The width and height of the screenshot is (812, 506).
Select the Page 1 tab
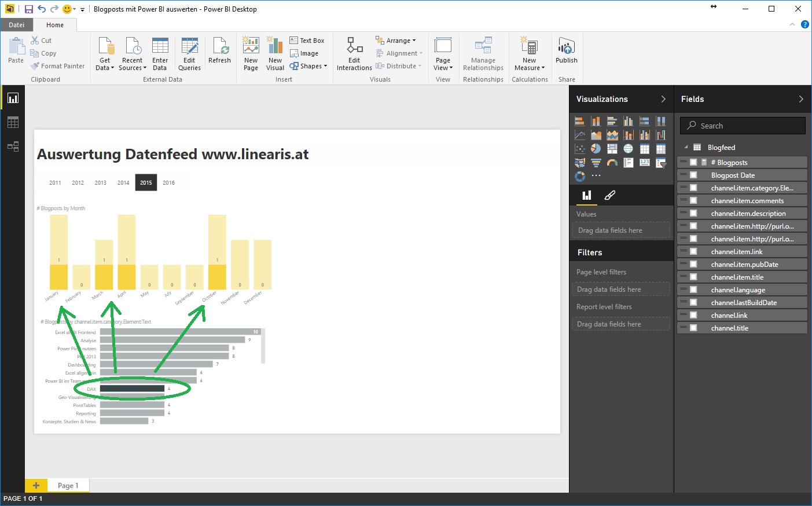click(68, 485)
